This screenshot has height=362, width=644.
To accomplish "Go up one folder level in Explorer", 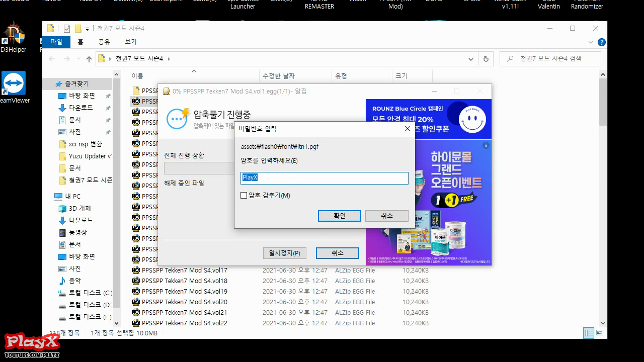I will [89, 59].
